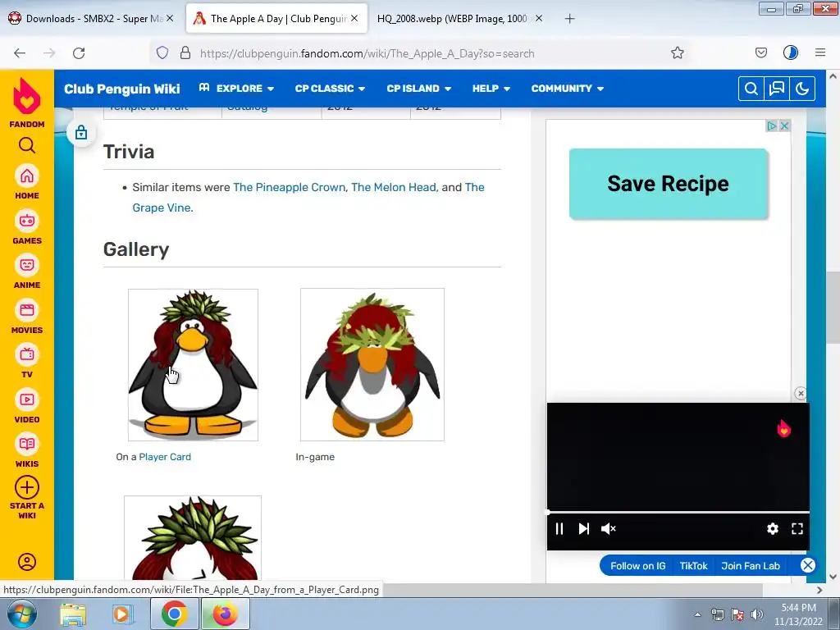Viewport: 840px width, 630px height.
Task: Open the In-game penguin image
Action: pos(372,365)
